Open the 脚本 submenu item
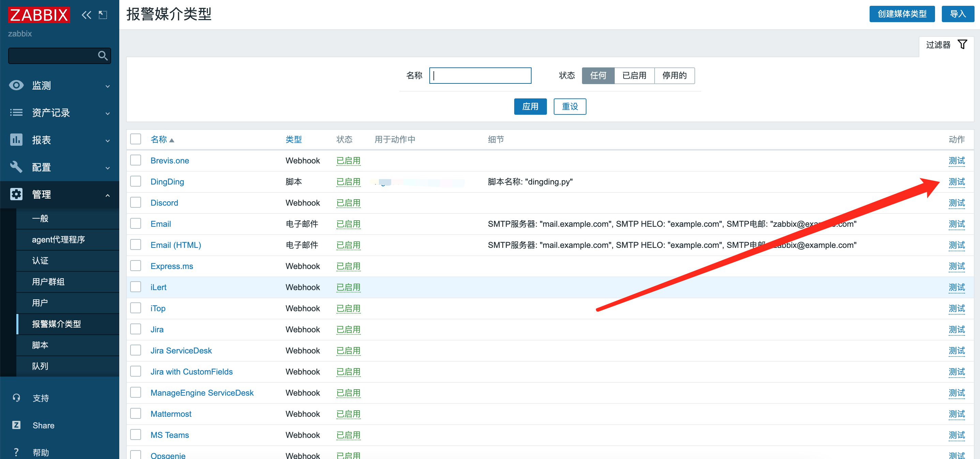980x459 pixels. (68, 345)
